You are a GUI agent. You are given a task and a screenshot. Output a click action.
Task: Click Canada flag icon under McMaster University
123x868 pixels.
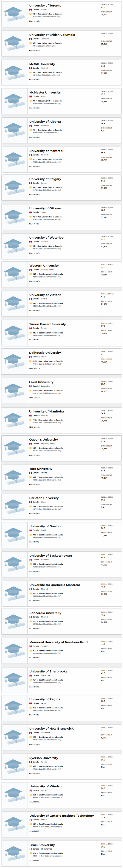click(x=31, y=96)
